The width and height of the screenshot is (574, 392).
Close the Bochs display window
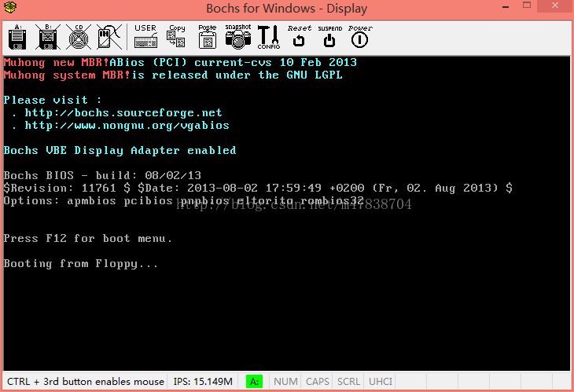tap(555, 5)
